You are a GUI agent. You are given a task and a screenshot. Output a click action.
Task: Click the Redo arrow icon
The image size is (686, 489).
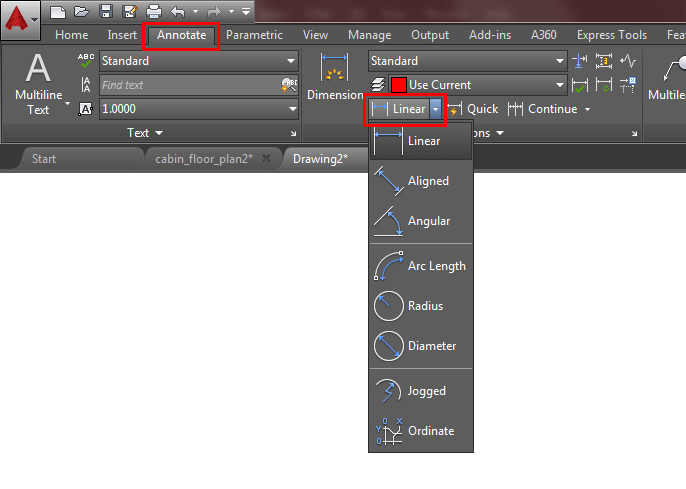[x=214, y=12]
